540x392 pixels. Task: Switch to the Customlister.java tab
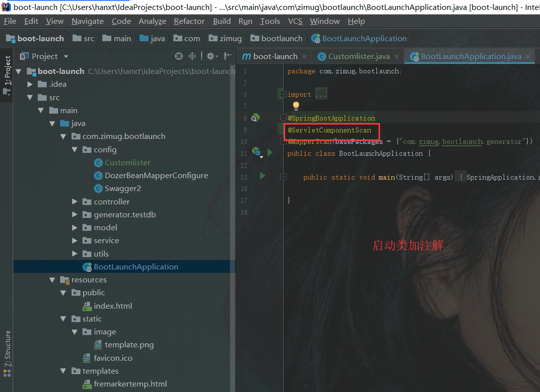[359, 57]
